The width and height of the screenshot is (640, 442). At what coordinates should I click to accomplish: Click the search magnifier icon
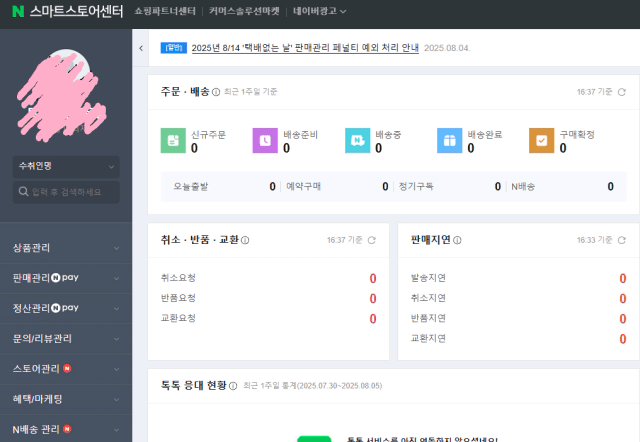coord(23,191)
